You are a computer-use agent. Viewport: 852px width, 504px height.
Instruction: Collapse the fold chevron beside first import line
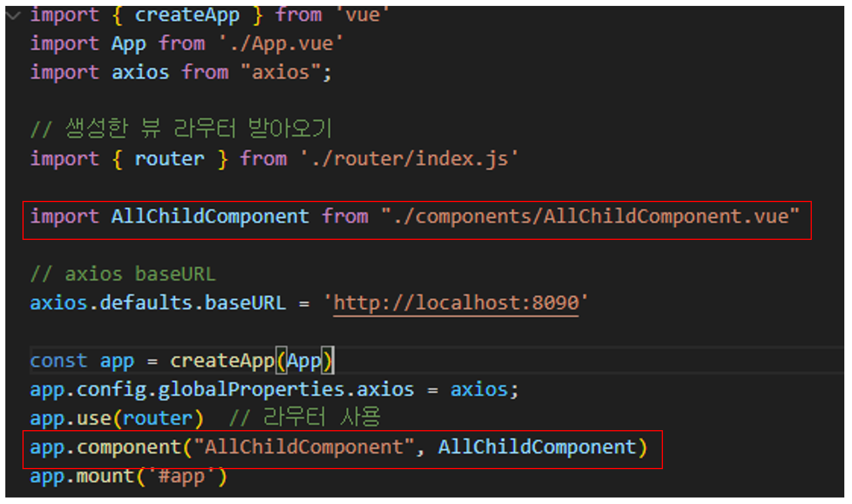[12, 15]
